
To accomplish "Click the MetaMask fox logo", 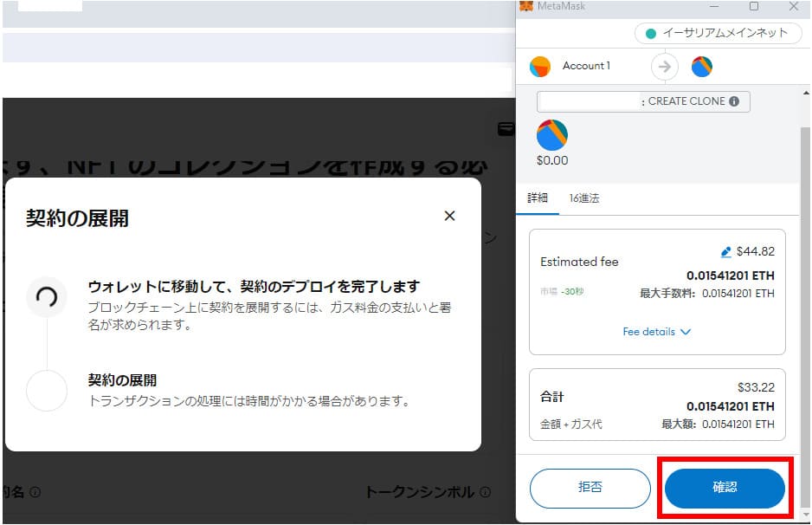I will point(526,7).
